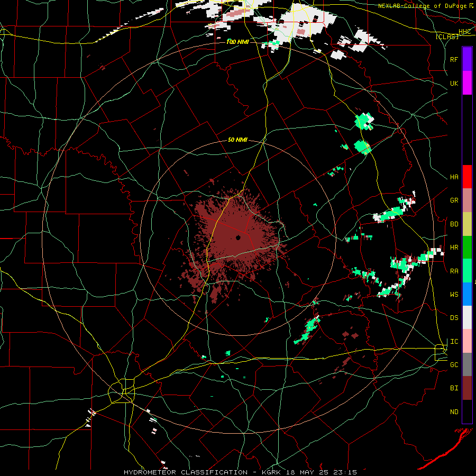Select the BD yellow legend block

[467, 224]
